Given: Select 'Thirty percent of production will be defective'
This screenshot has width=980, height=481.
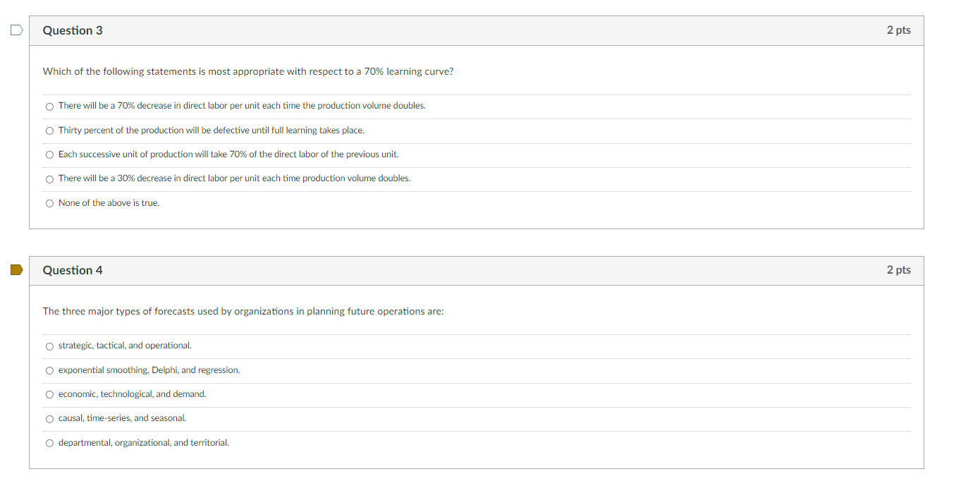Looking at the screenshot, I should tap(49, 130).
